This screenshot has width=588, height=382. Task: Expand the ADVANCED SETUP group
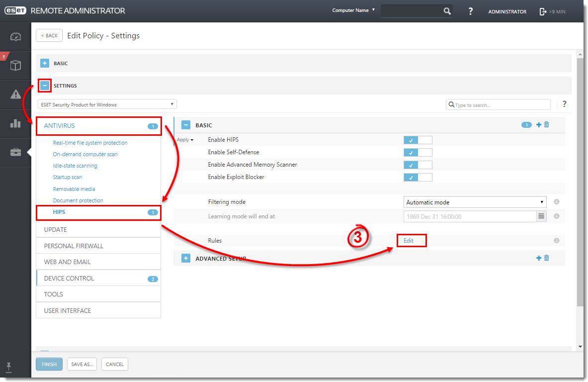(185, 258)
